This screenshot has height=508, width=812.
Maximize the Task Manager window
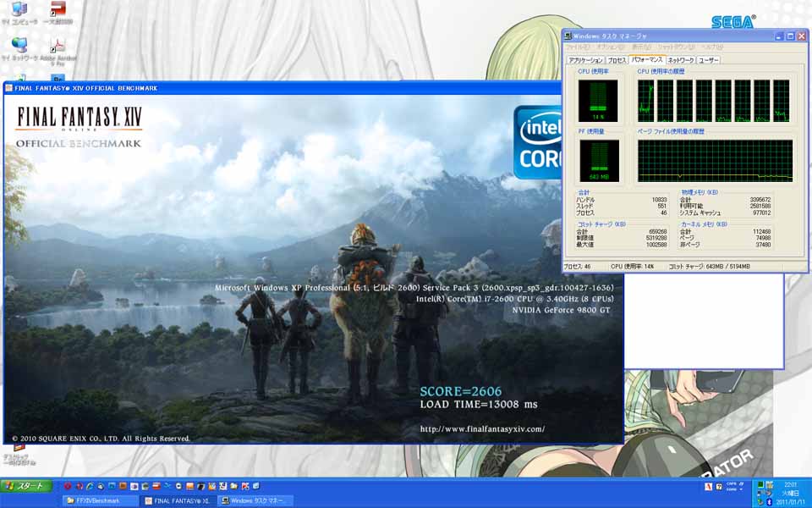tap(790, 36)
